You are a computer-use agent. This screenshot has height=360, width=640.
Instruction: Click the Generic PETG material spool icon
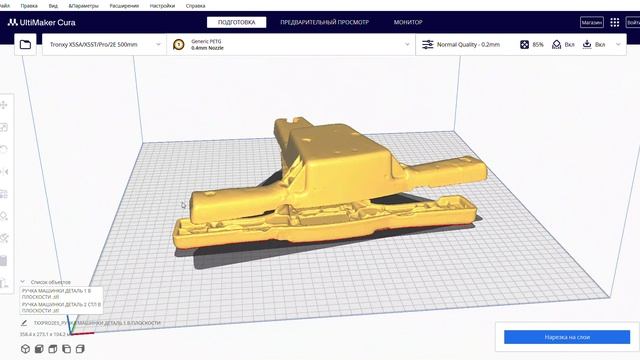pos(179,44)
